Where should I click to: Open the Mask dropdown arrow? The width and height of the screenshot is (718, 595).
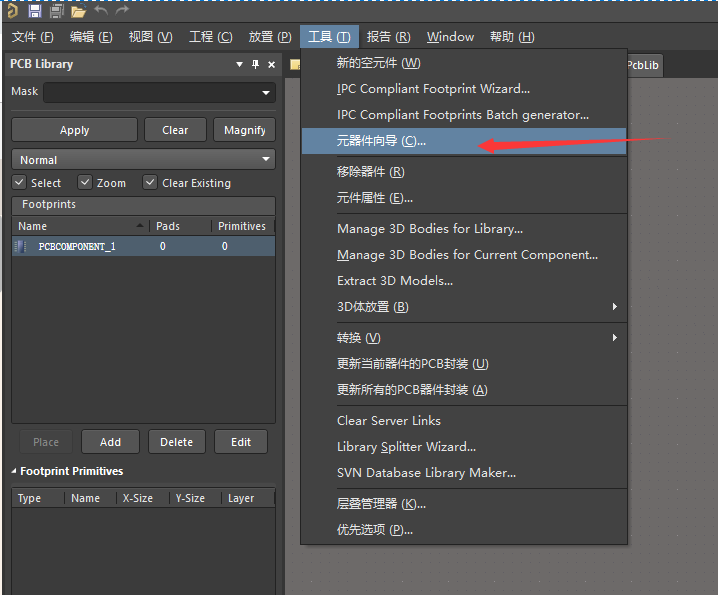266,93
